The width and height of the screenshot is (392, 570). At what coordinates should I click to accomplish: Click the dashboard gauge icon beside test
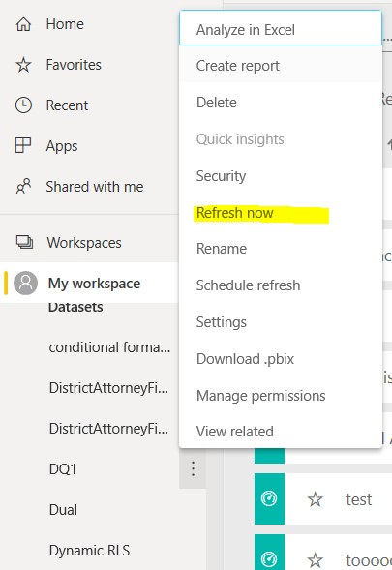269,498
